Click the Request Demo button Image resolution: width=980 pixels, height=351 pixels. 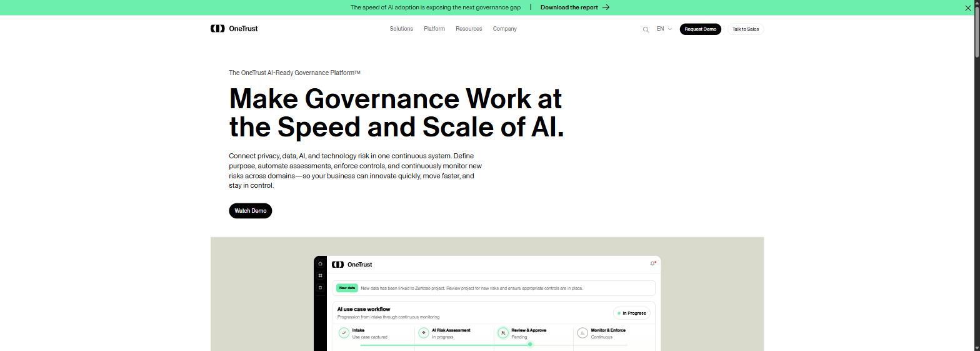pyautogui.click(x=700, y=29)
